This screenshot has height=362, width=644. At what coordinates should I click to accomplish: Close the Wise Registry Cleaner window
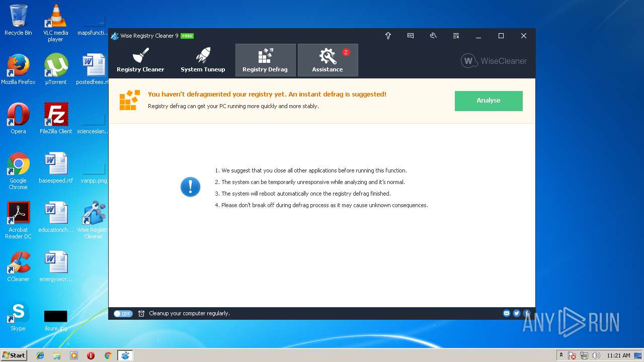tap(524, 36)
